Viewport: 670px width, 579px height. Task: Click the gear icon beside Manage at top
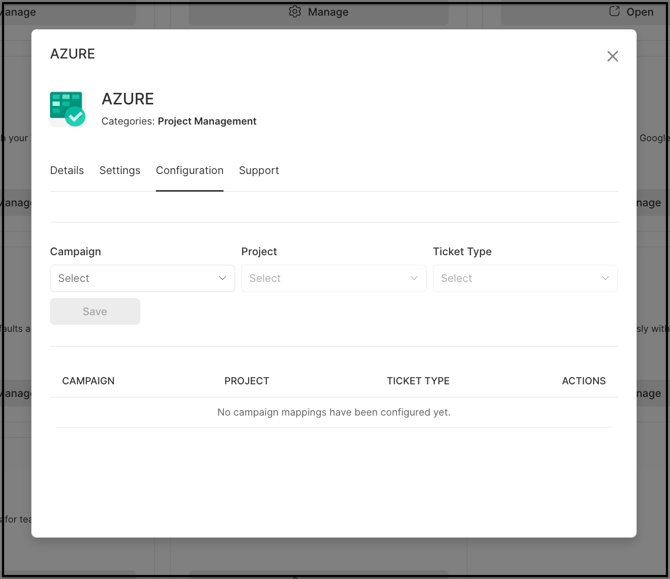(295, 12)
